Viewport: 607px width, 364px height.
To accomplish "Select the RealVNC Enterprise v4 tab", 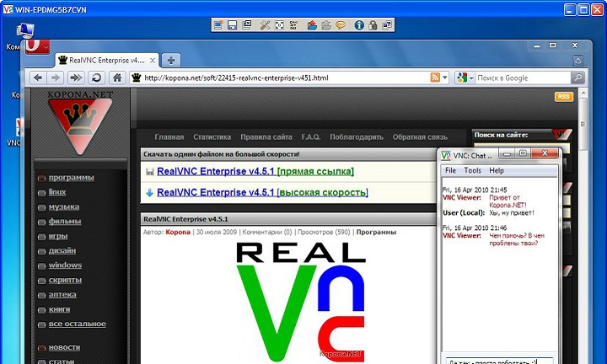I will point(107,61).
